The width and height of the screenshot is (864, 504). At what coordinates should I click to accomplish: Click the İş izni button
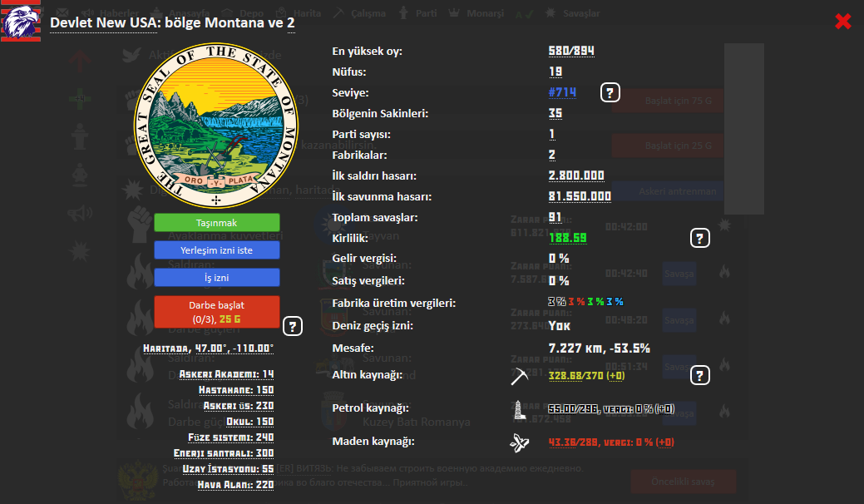pyautogui.click(x=216, y=278)
